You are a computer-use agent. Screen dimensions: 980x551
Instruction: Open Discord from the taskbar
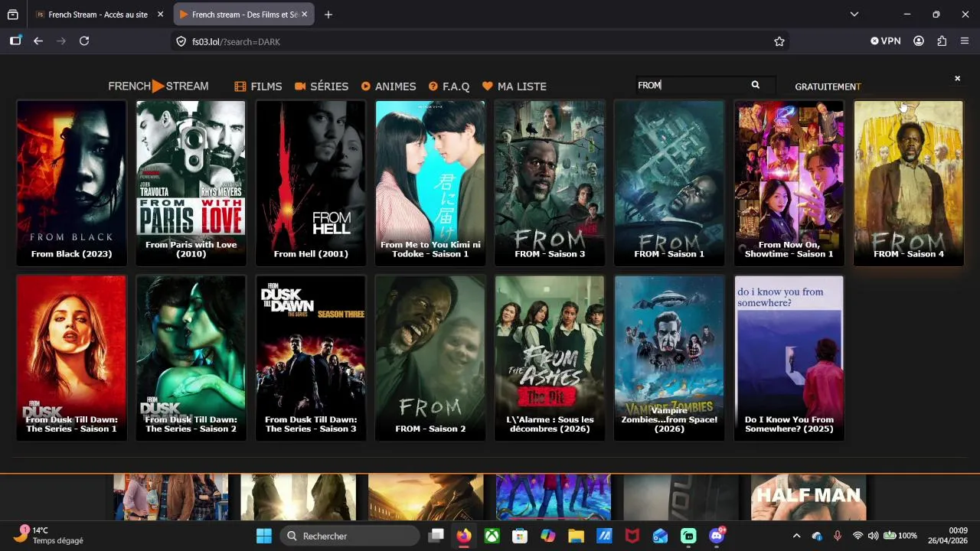coord(717,536)
